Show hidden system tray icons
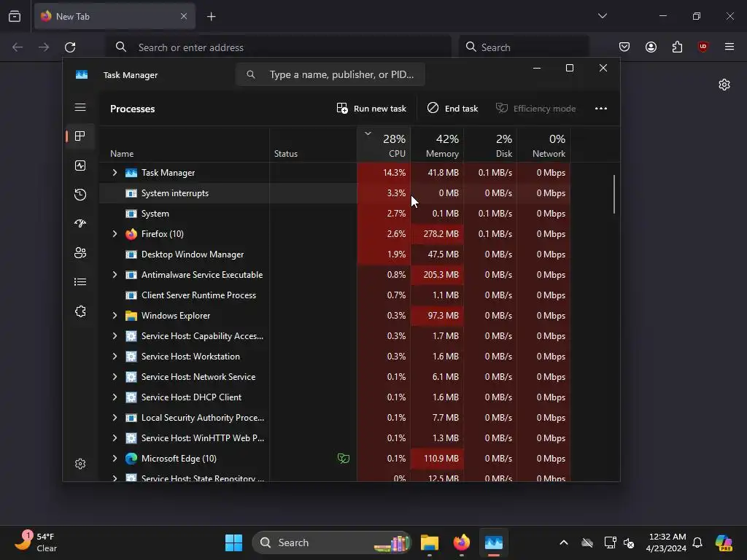 (x=564, y=542)
